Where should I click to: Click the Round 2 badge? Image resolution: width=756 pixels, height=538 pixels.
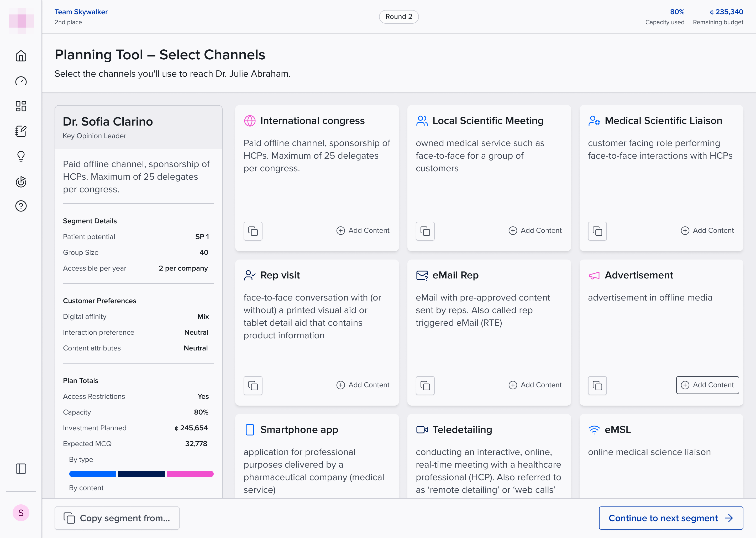click(x=398, y=17)
